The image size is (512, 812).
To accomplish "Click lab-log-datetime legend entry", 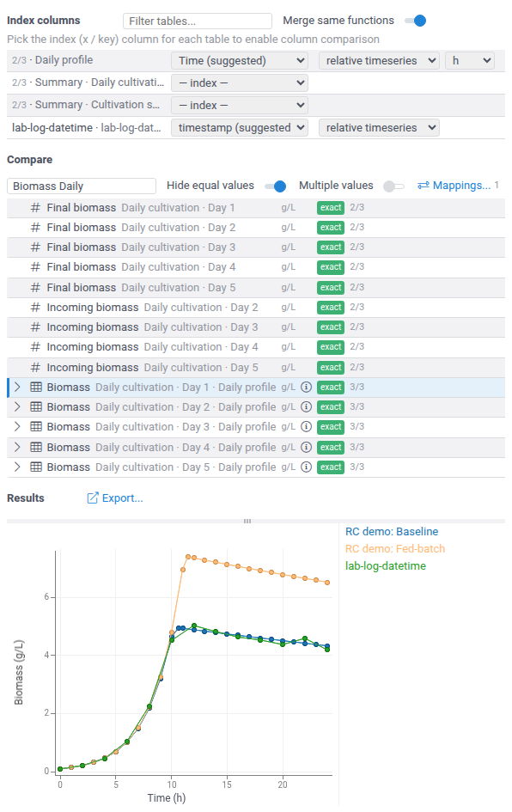I will (385, 565).
